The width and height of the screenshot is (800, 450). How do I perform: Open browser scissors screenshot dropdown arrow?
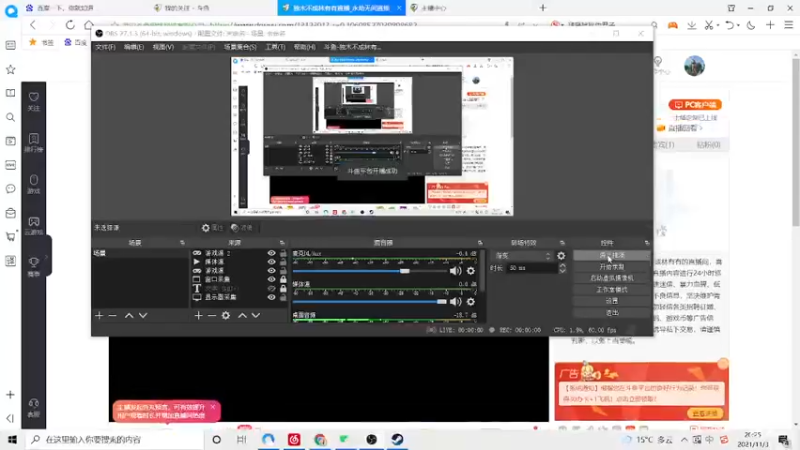pos(717,26)
